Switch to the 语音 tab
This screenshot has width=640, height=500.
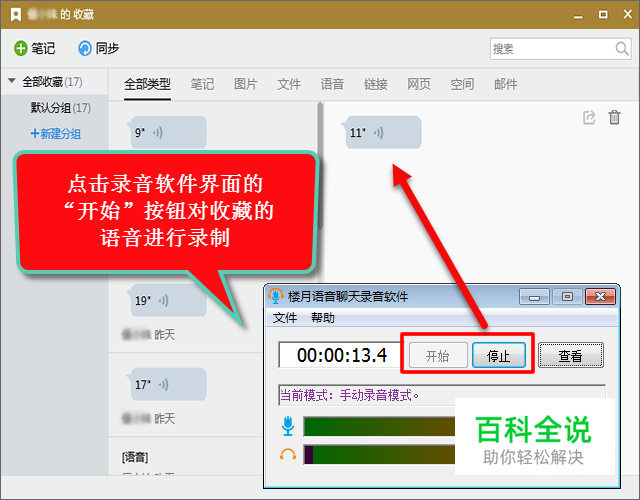click(x=332, y=84)
